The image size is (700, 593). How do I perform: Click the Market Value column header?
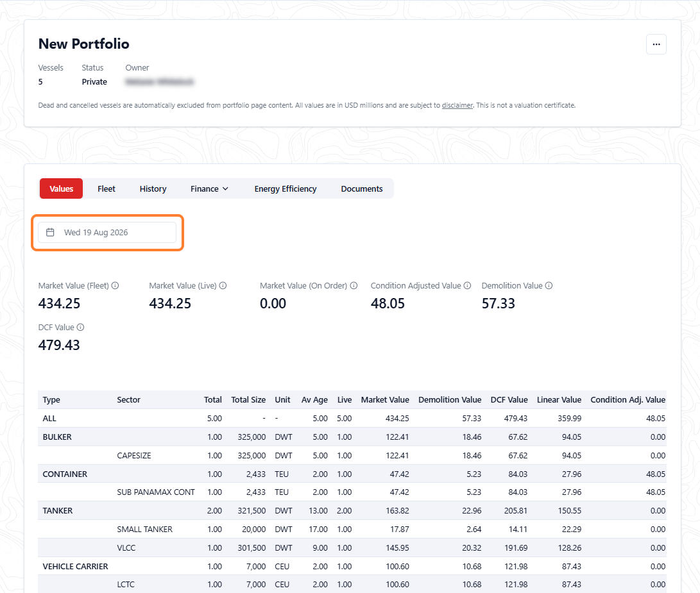(x=385, y=400)
